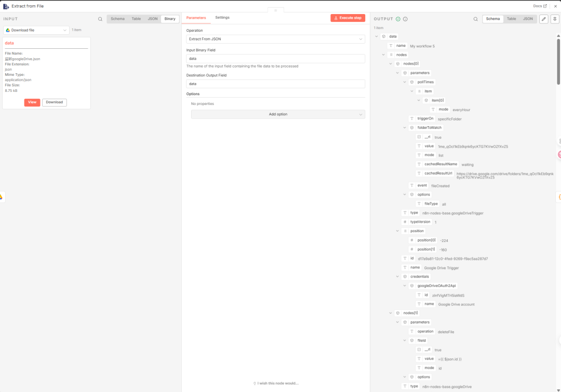Click the Destination Output Field input
This screenshot has height=392, width=561.
pyautogui.click(x=275, y=84)
